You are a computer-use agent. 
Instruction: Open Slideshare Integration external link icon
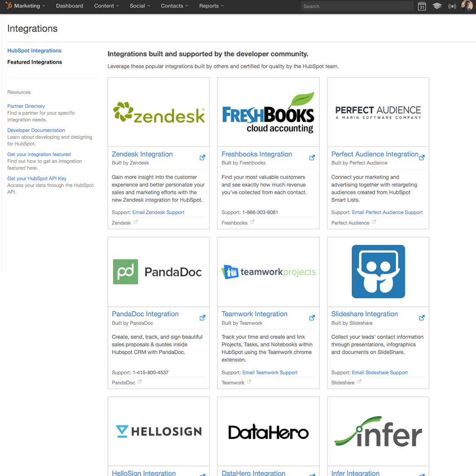click(422, 317)
